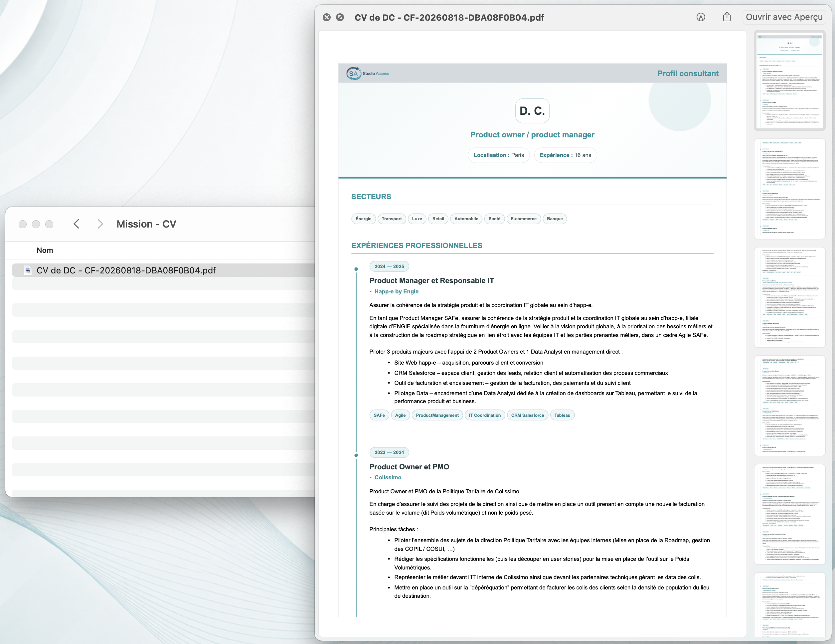835x644 pixels.
Task: Select the fourth page thumbnail
Action: click(x=789, y=406)
